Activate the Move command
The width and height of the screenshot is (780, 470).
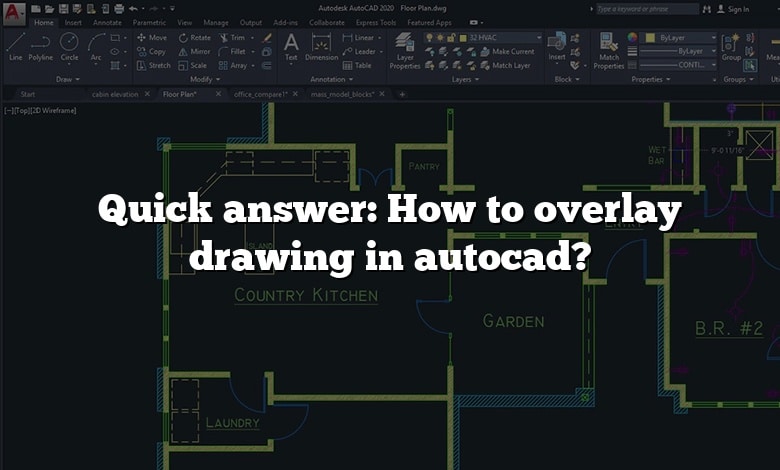[x=152, y=38]
